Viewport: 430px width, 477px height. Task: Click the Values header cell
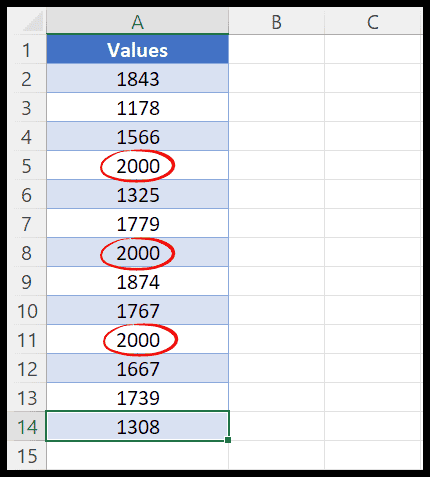point(138,49)
